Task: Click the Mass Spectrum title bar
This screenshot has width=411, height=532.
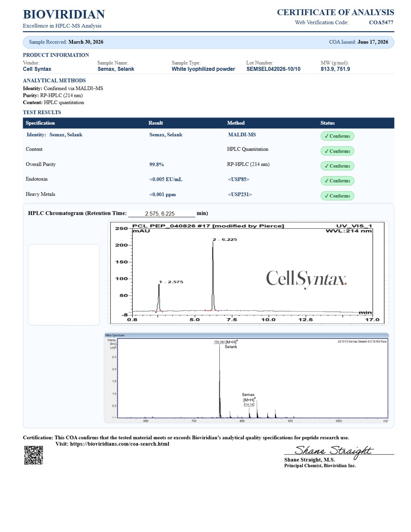Action: pyautogui.click(x=246, y=335)
